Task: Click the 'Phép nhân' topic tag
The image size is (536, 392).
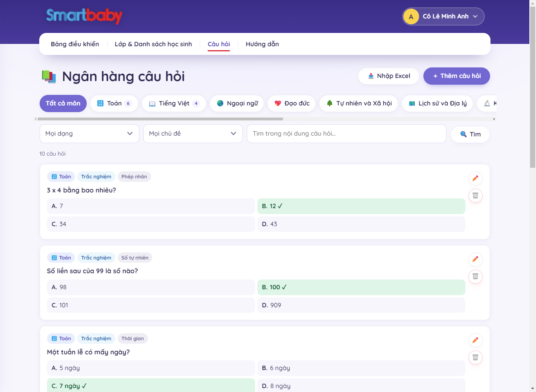Action: (x=134, y=177)
